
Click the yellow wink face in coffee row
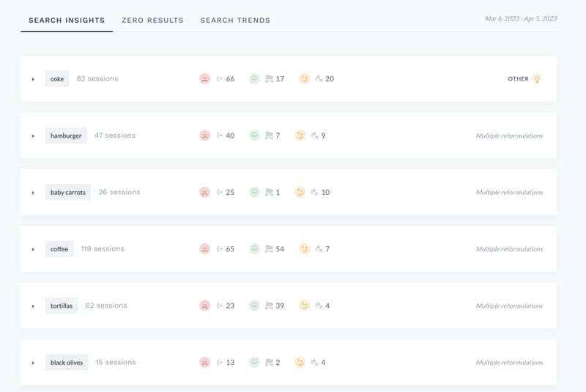pos(304,249)
